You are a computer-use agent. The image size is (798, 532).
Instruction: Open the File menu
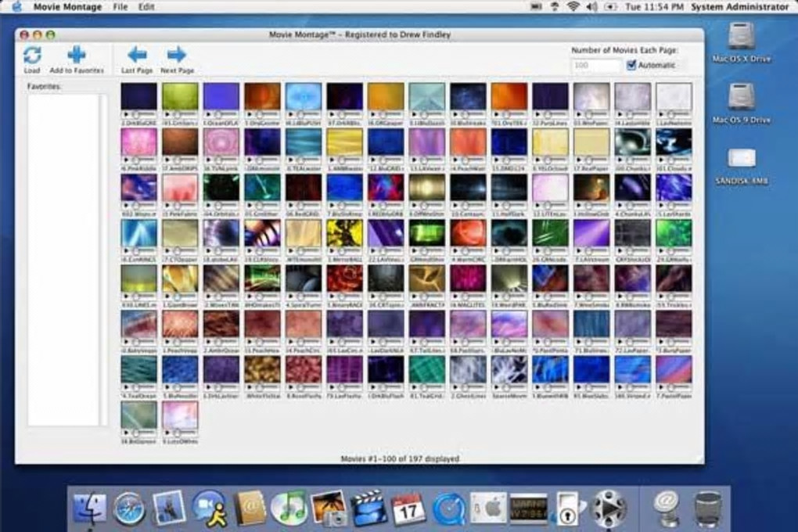120,7
